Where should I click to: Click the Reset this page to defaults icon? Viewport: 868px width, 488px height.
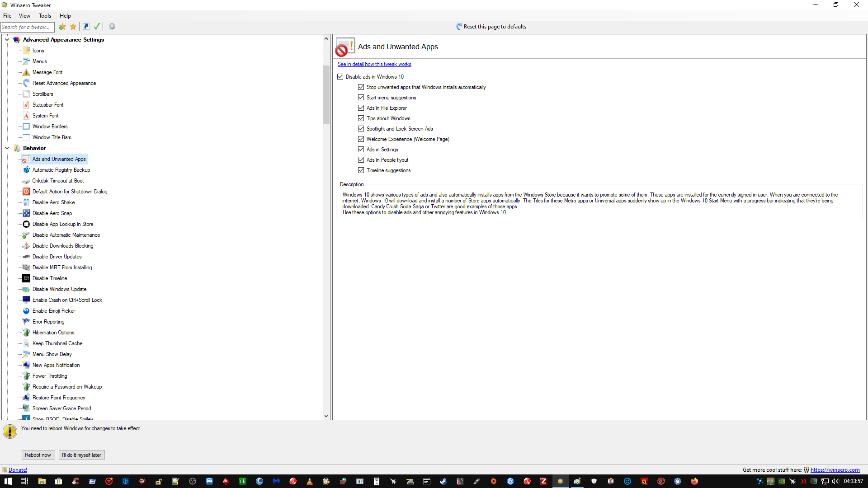(459, 27)
